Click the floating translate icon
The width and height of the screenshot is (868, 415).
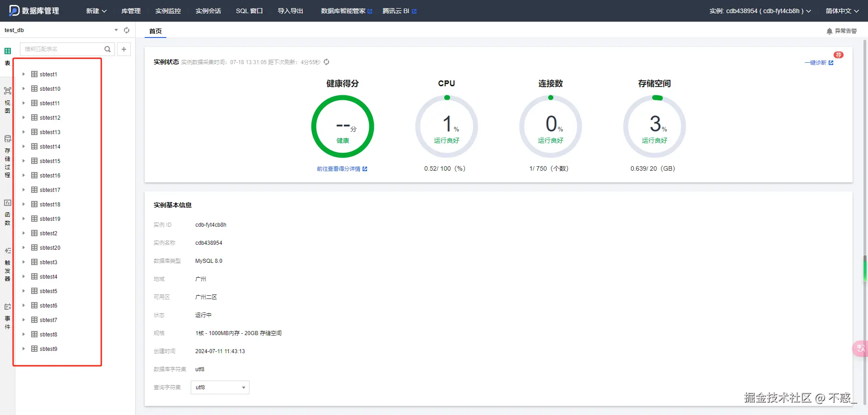[860, 348]
